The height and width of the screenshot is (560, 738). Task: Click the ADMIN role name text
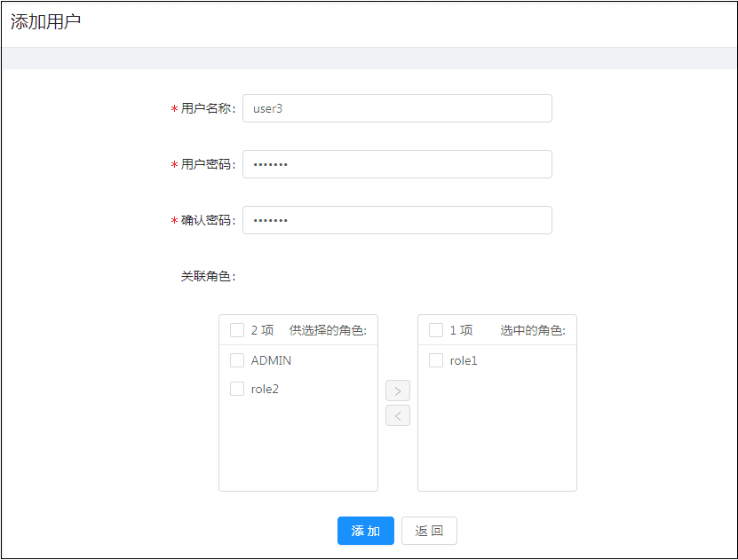coord(271,360)
